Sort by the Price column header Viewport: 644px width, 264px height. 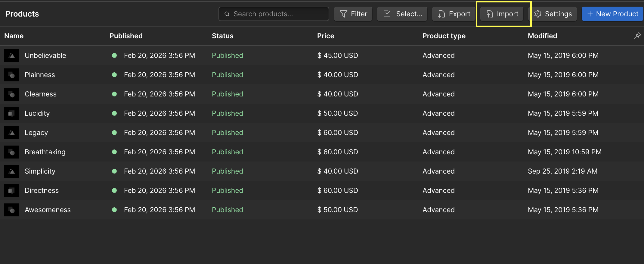tap(326, 36)
